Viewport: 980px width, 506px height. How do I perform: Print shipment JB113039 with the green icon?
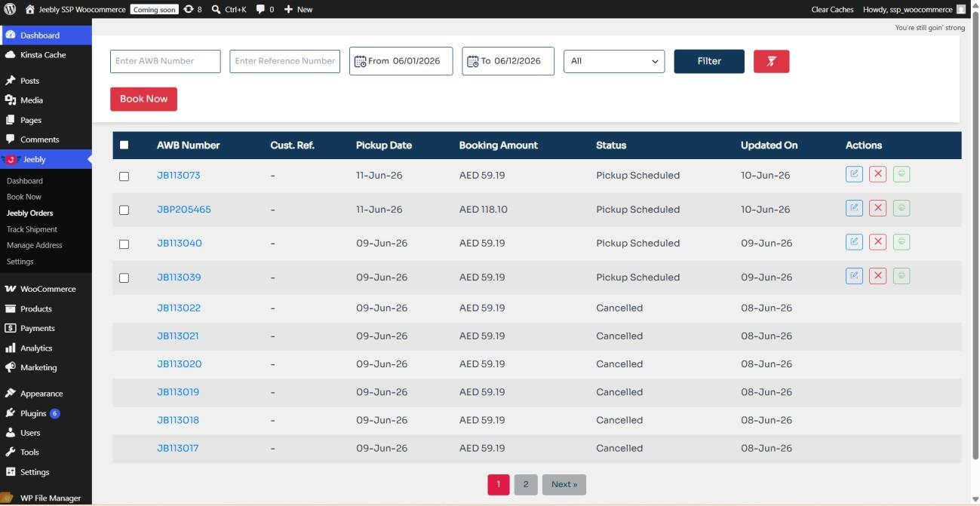[901, 275]
